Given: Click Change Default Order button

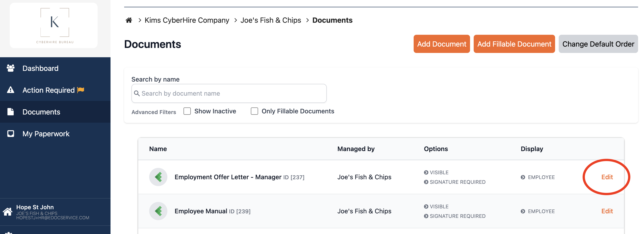Looking at the screenshot, I should pos(598,44).
